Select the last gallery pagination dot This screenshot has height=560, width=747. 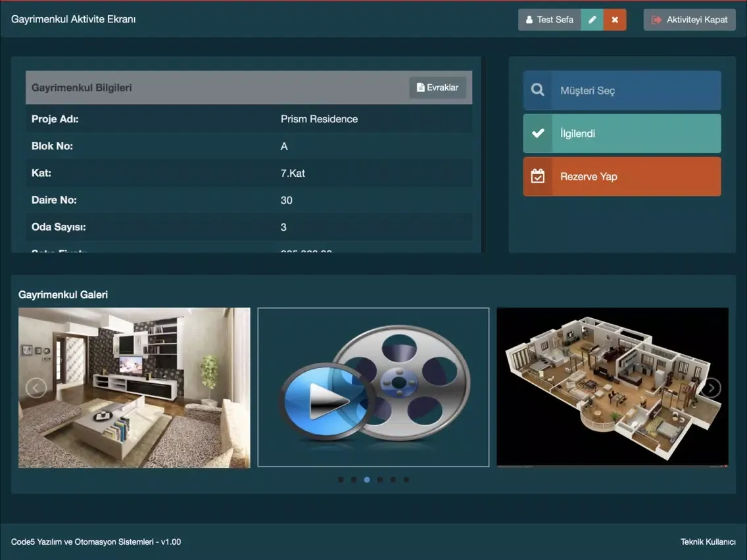point(406,480)
